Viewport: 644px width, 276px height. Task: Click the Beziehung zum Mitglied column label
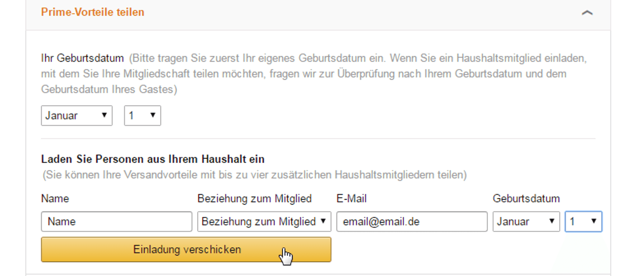click(254, 199)
